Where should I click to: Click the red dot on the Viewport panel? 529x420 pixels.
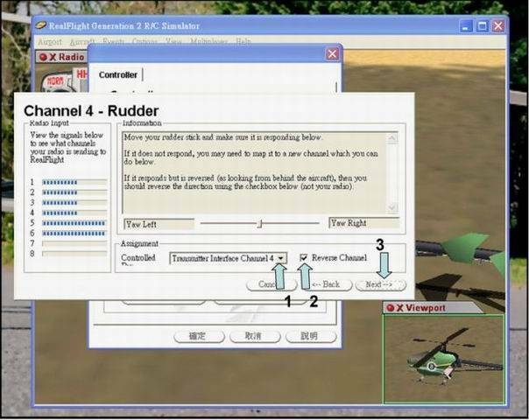point(391,308)
